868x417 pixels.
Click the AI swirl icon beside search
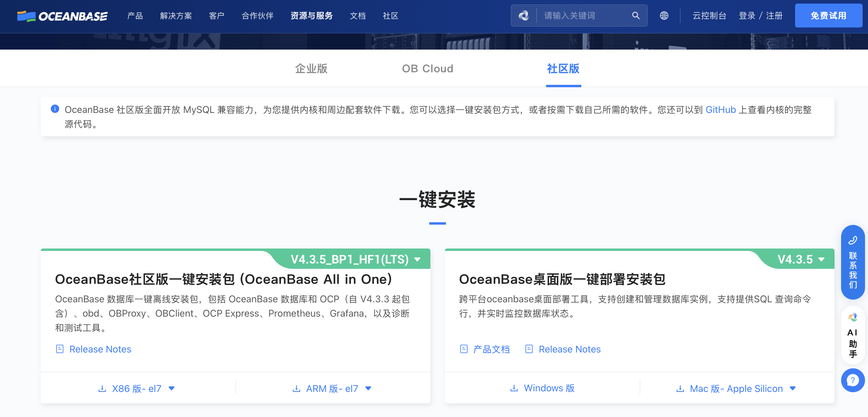(x=523, y=16)
